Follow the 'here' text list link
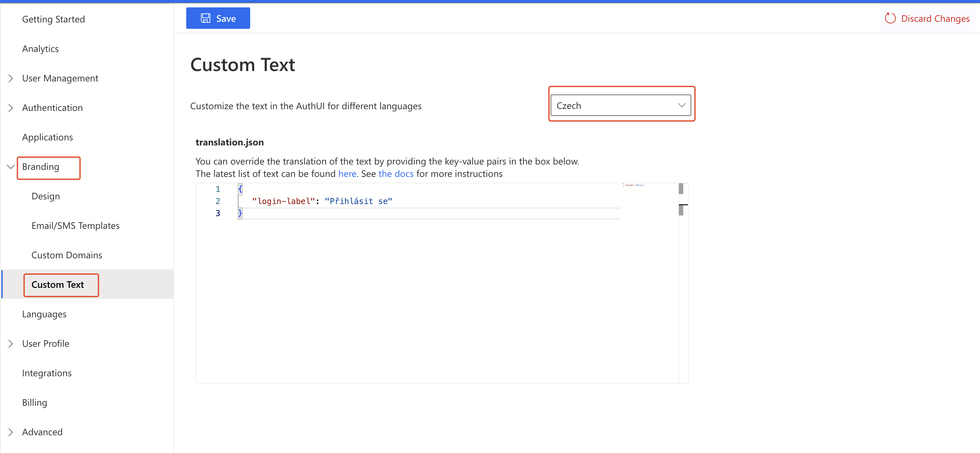This screenshot has width=980, height=453. point(347,174)
